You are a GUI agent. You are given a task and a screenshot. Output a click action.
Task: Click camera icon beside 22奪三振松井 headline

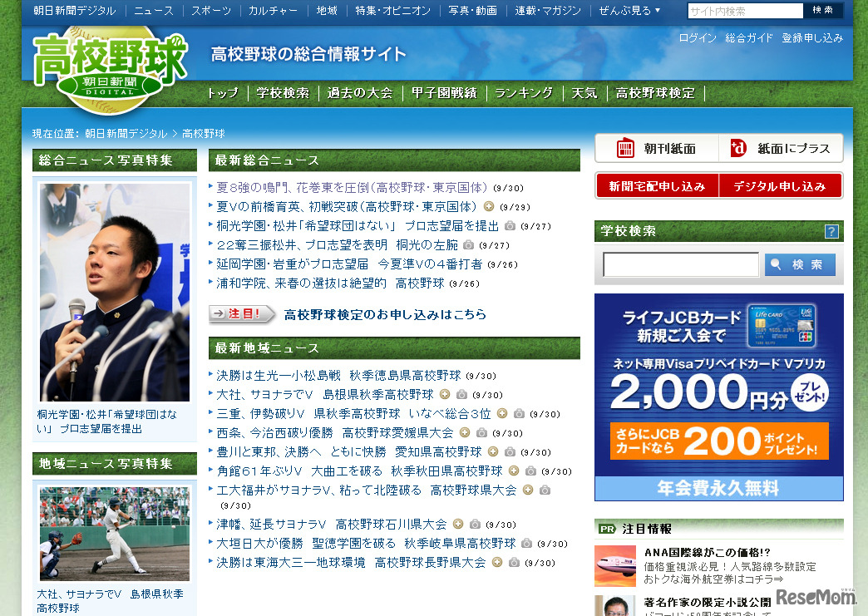coord(468,244)
